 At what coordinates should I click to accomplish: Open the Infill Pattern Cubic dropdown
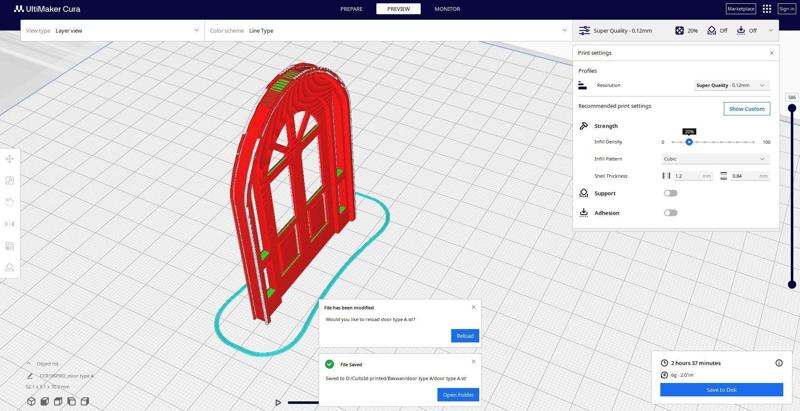[715, 159]
